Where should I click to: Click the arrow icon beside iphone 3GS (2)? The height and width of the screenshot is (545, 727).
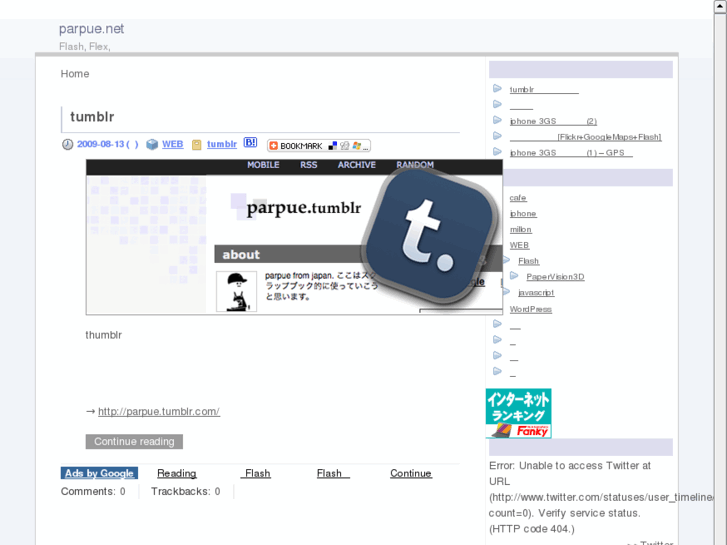[x=497, y=120]
